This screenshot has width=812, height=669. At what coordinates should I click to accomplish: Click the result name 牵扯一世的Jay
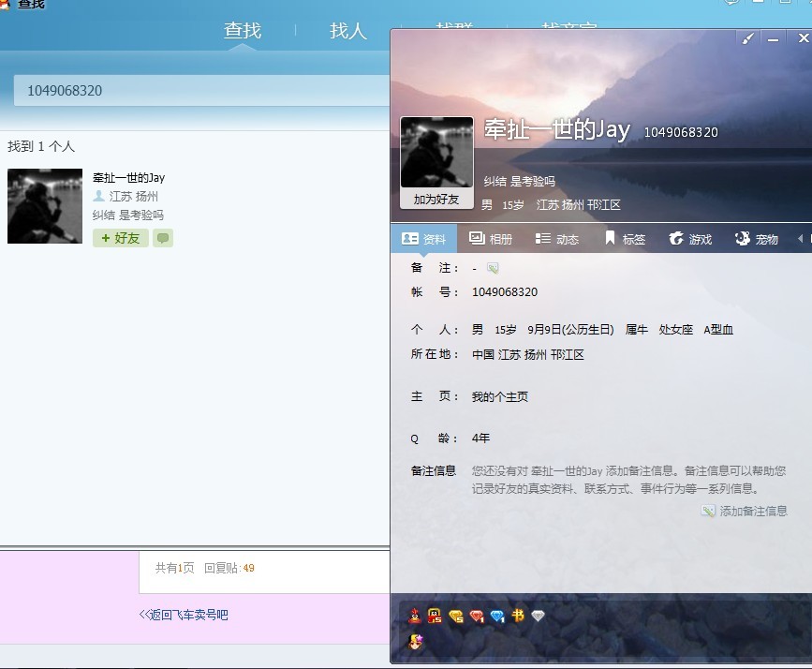[128, 178]
